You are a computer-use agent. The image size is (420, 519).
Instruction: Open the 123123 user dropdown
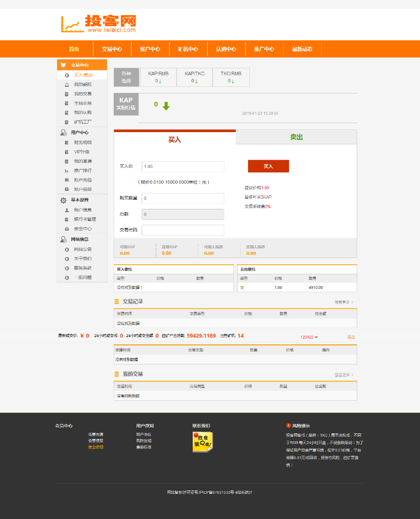click(309, 337)
